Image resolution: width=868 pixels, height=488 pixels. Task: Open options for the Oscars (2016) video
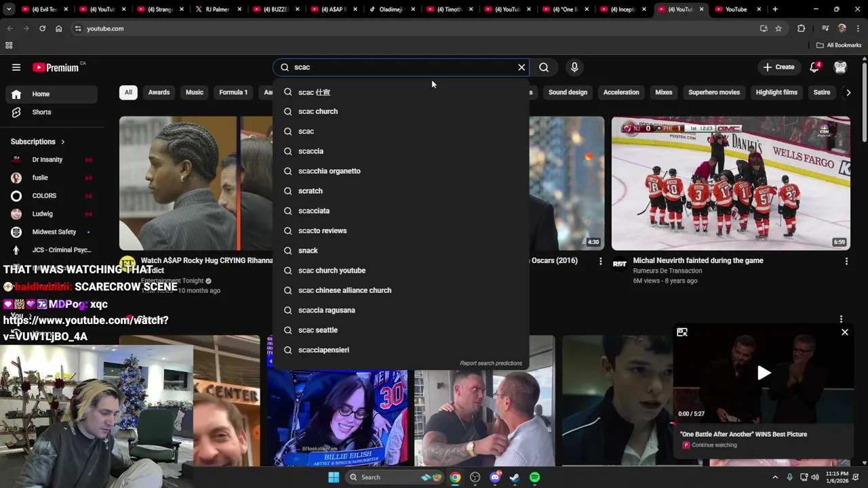[x=600, y=261]
